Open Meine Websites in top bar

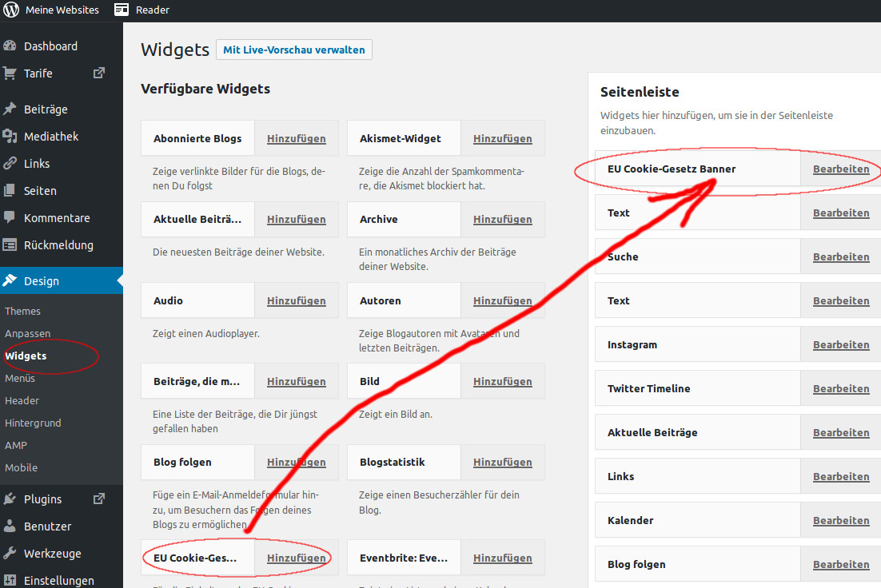(62, 10)
